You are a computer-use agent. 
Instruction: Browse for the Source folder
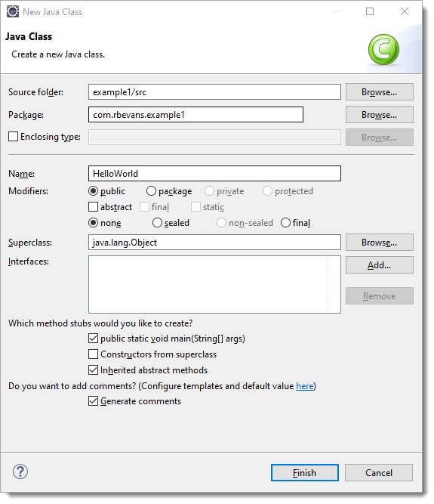point(380,92)
